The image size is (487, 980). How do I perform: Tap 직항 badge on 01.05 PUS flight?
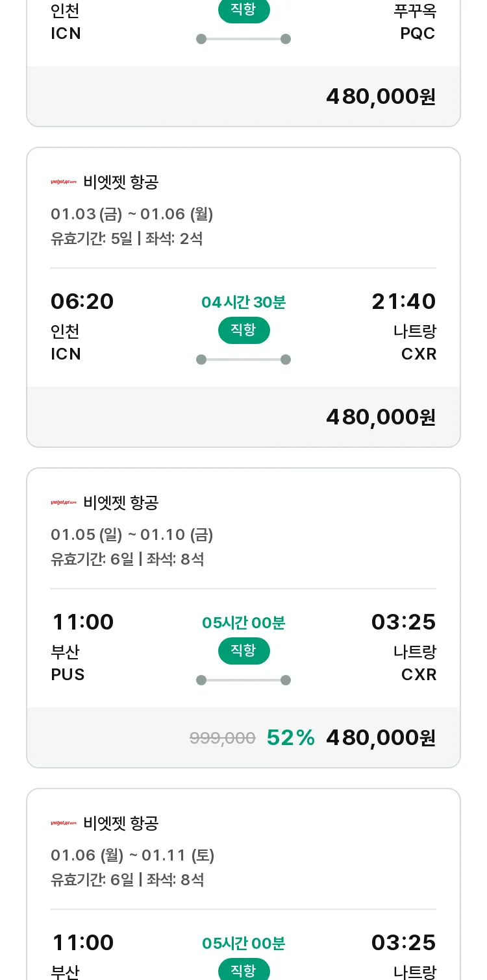pos(243,651)
